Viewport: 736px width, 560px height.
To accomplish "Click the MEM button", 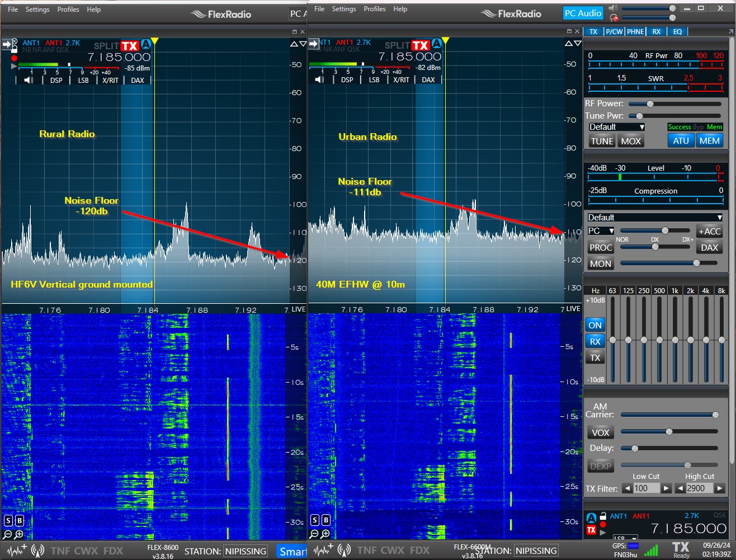I will click(709, 141).
